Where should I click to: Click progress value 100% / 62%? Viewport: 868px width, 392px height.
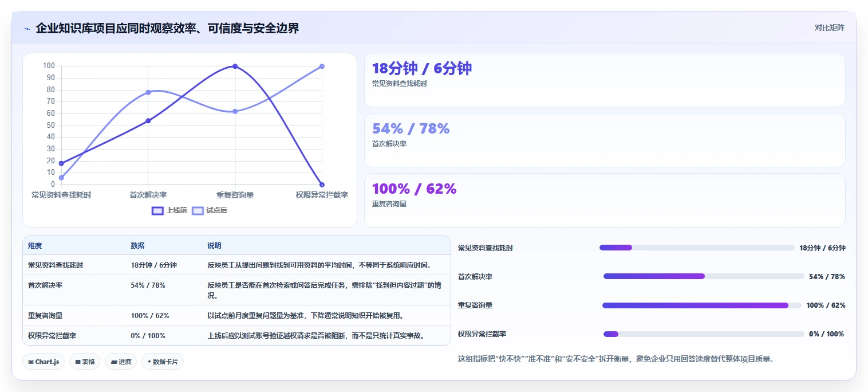point(826,305)
